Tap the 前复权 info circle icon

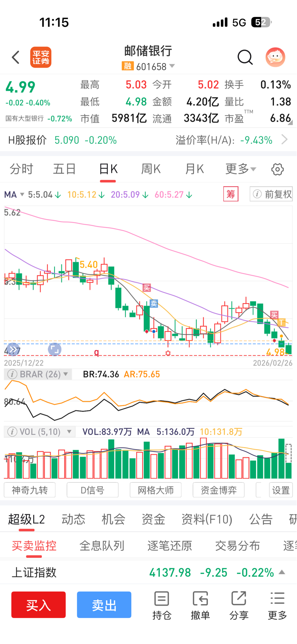257,194
